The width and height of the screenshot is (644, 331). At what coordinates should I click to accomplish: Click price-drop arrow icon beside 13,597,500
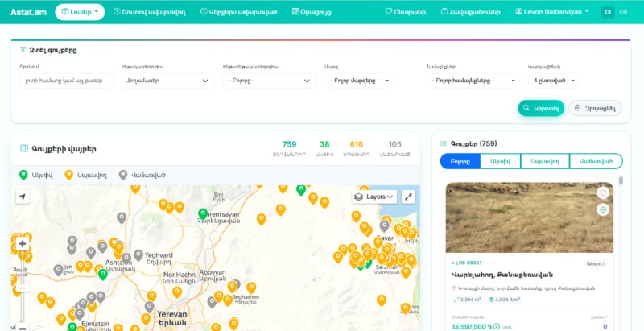click(x=497, y=327)
